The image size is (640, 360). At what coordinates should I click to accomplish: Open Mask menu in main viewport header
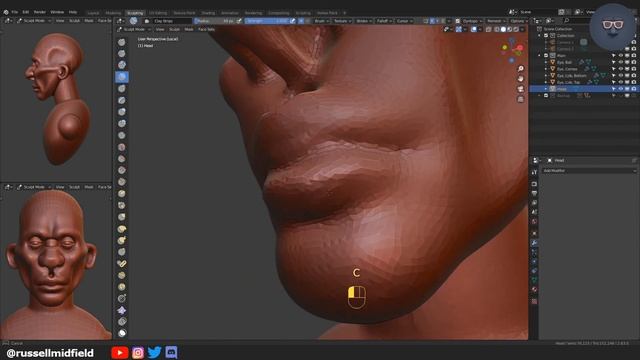[189, 29]
